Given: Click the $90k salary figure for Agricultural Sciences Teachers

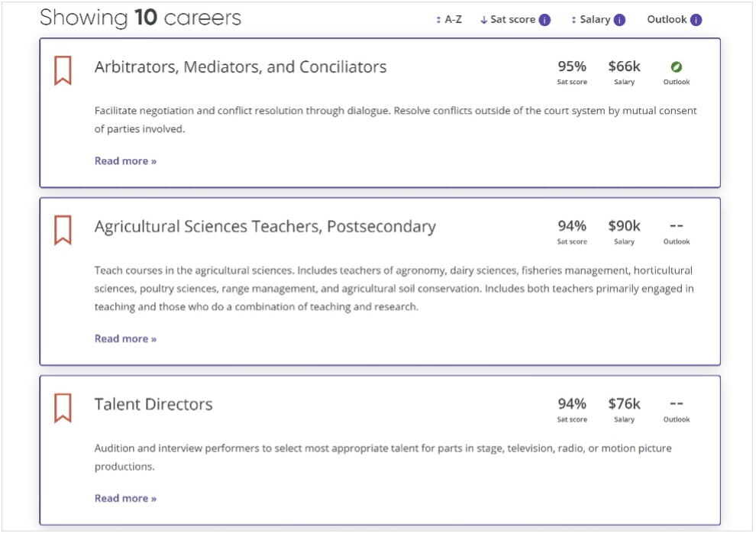Looking at the screenshot, I should [x=624, y=226].
